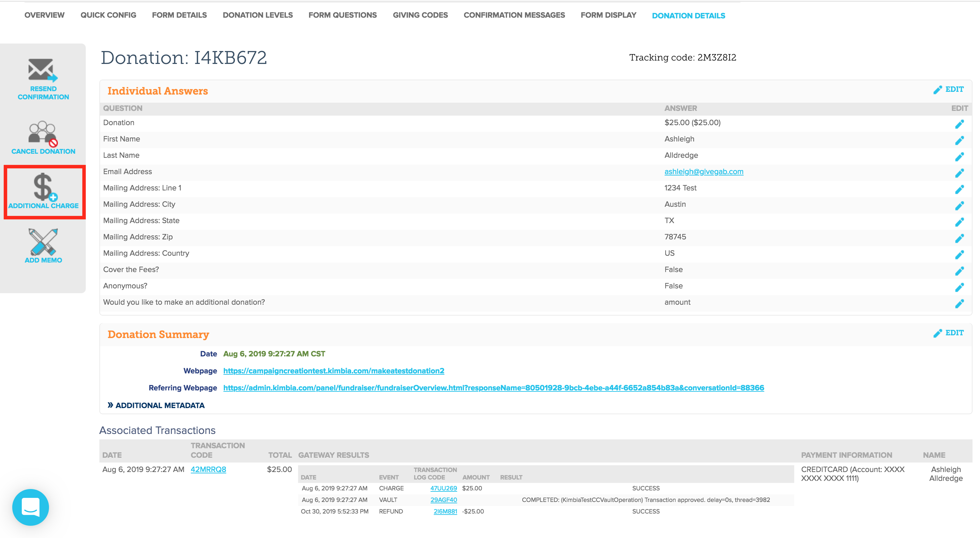This screenshot has height=538, width=980.
Task: Edit Cover the Fees pencil icon
Action: [960, 271]
